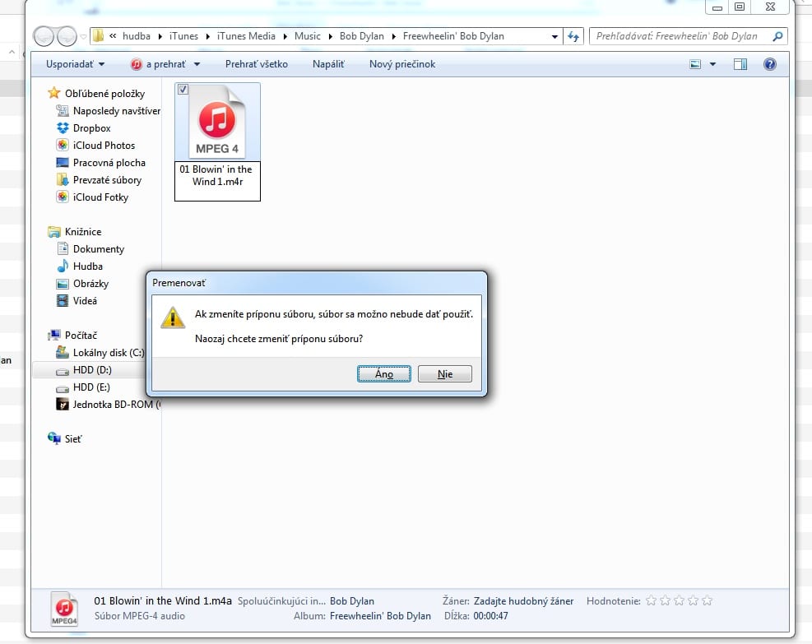The width and height of the screenshot is (812, 644).
Task: Open Naposledy navštívené in sidebar
Action: tap(117, 111)
